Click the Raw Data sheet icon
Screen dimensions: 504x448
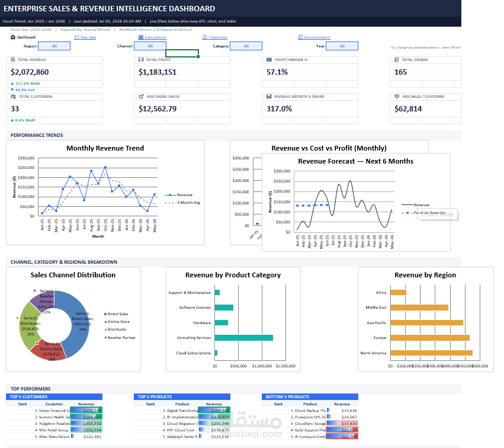(x=76, y=37)
